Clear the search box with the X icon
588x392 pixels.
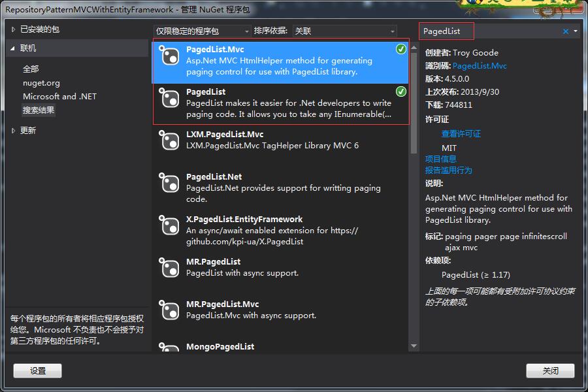pyautogui.click(x=566, y=31)
